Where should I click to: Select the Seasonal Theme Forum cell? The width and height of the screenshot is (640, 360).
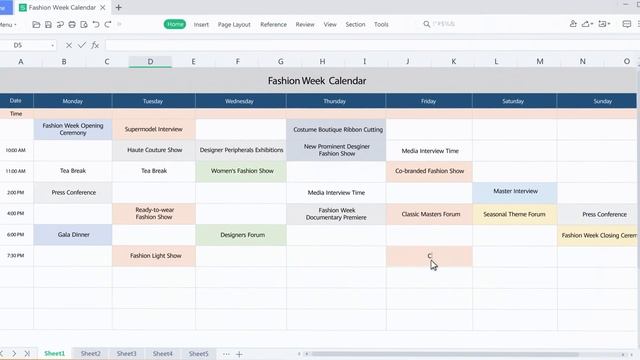click(515, 214)
